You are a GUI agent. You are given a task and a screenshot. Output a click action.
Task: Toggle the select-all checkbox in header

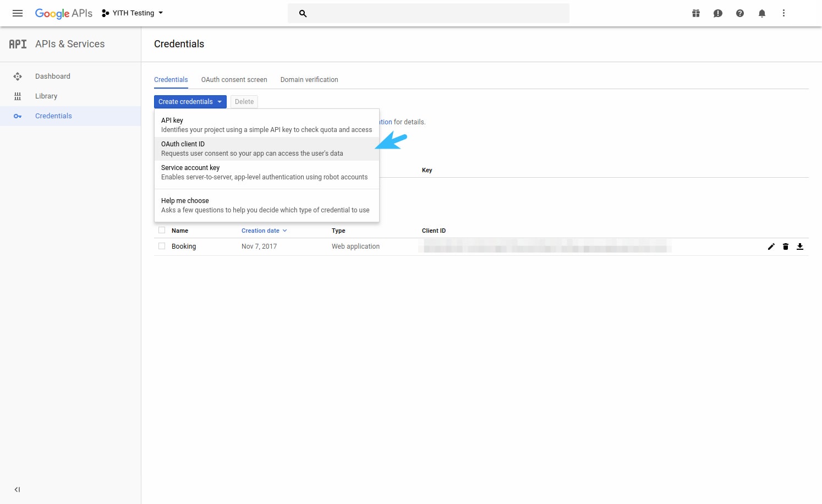click(162, 230)
